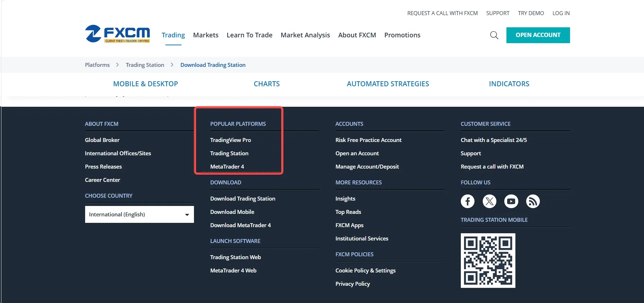Viewport: 644px width, 303px height.
Task: Open MetaTrader 4 under Popular Platforms
Action: 227,167
